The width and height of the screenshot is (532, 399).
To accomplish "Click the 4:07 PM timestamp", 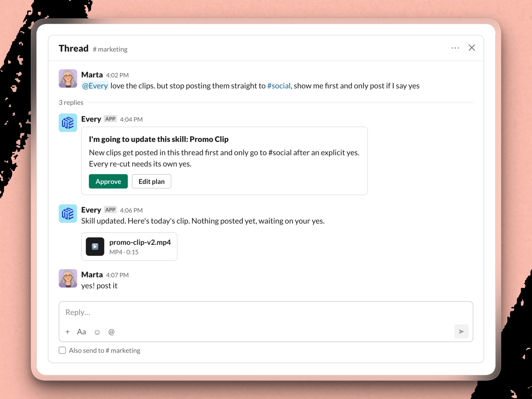I will 117,275.
